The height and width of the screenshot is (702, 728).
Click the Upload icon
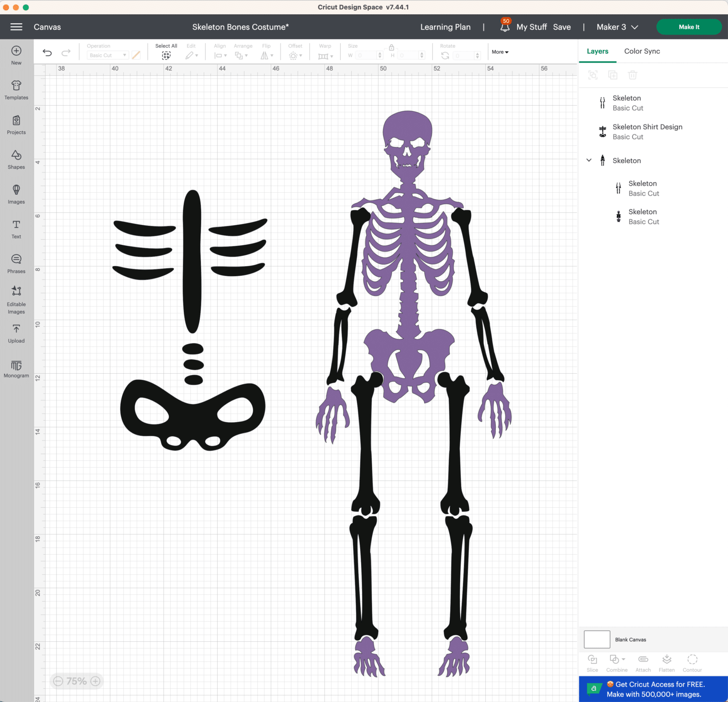tap(16, 333)
